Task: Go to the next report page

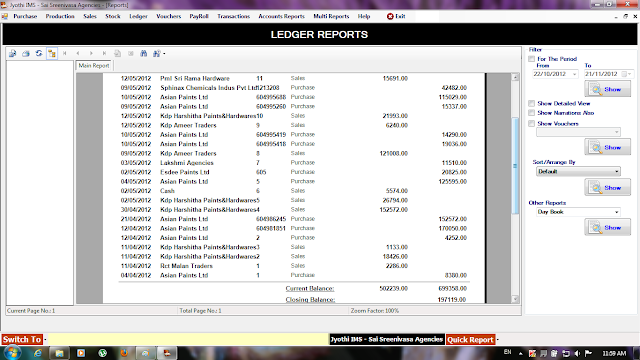Action: (x=91, y=53)
